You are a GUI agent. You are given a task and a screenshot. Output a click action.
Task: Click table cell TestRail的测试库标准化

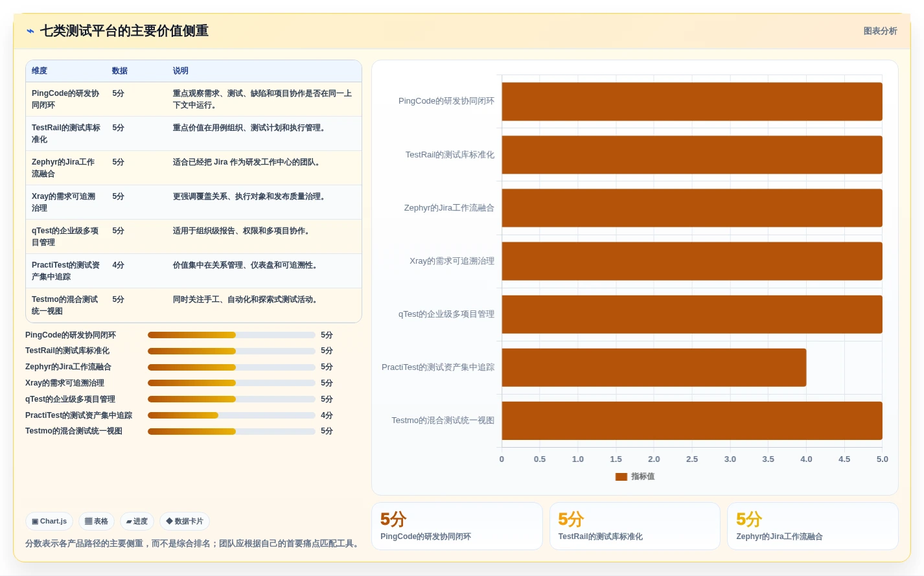tap(66, 133)
